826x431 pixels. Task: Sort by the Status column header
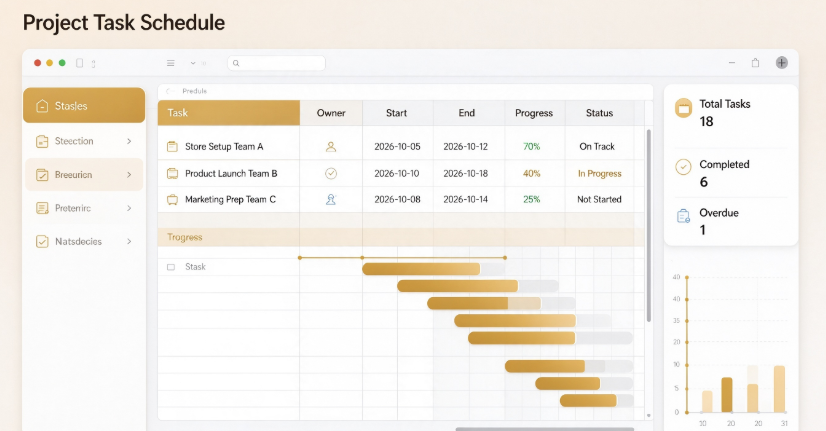[x=599, y=113]
